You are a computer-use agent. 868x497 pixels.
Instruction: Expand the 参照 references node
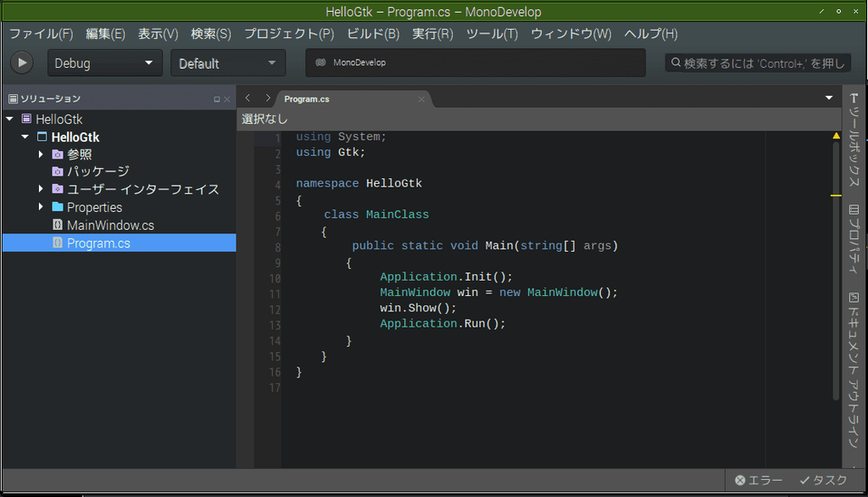[x=40, y=154]
